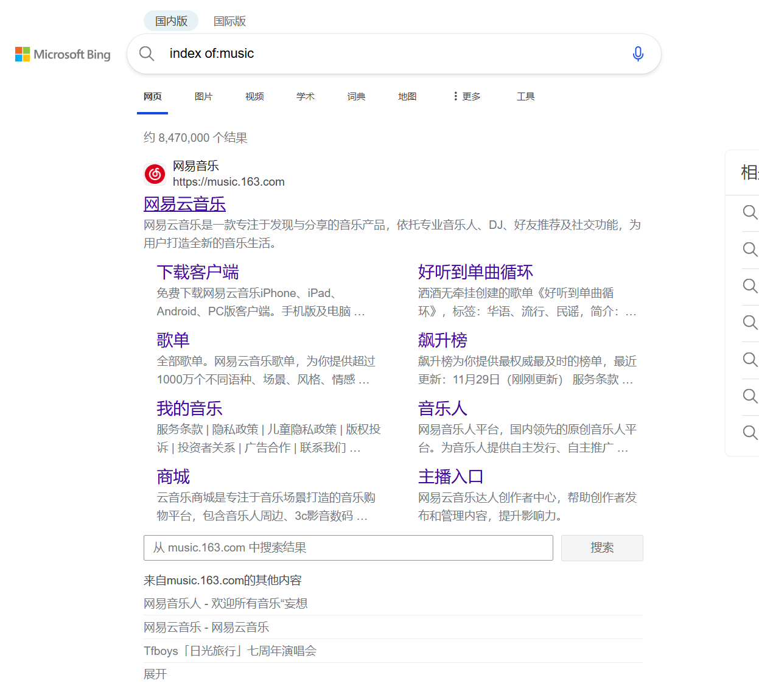Click the magnifier search icon in search box
Image resolution: width=759 pixels, height=700 pixels.
point(147,54)
